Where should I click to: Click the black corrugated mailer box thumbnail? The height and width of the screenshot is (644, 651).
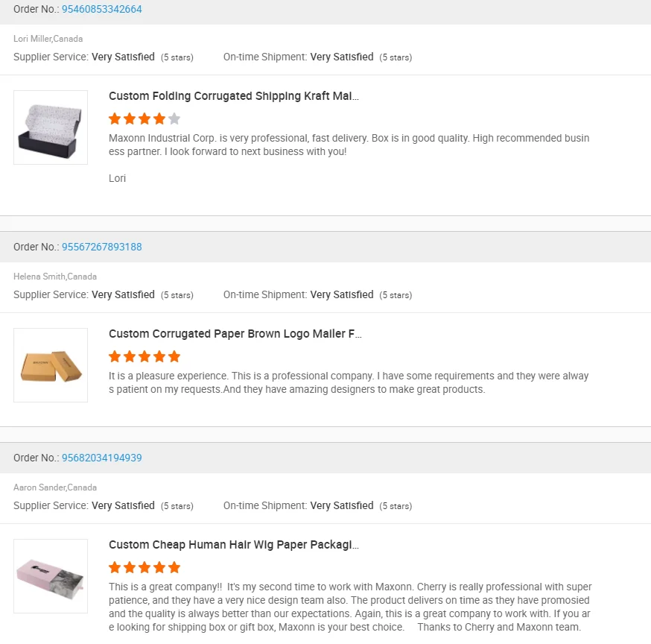[51, 127]
